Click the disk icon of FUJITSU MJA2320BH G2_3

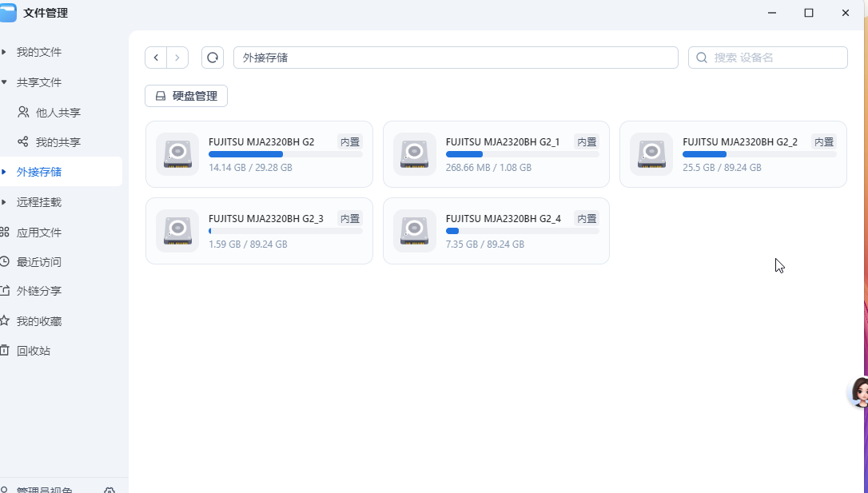point(177,231)
